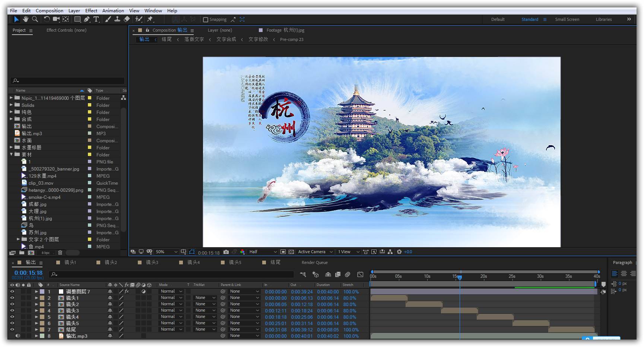Select the Puppet Pin tool
The width and height of the screenshot is (644, 347).
(150, 19)
